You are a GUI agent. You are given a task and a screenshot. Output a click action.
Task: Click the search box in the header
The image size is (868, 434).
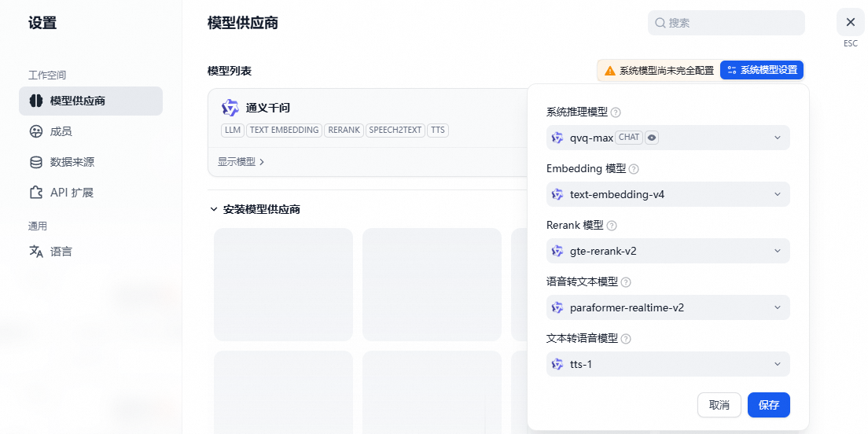click(x=726, y=23)
